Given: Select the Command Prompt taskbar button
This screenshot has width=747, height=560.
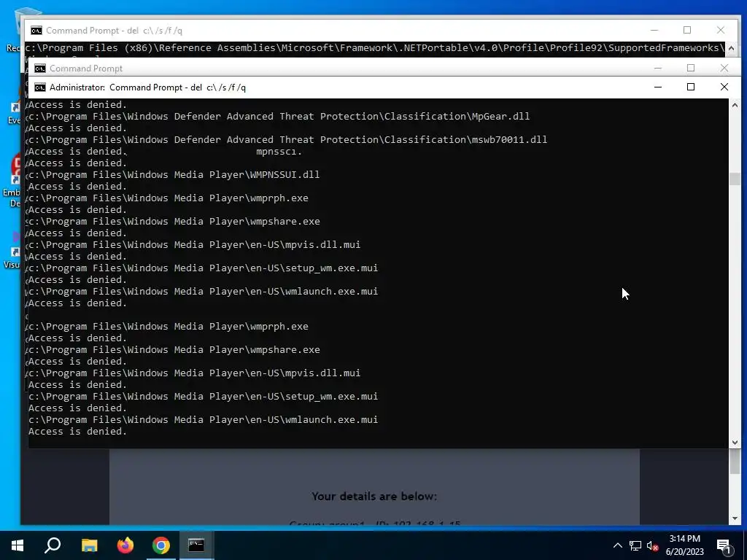Looking at the screenshot, I should pyautogui.click(x=196, y=545).
